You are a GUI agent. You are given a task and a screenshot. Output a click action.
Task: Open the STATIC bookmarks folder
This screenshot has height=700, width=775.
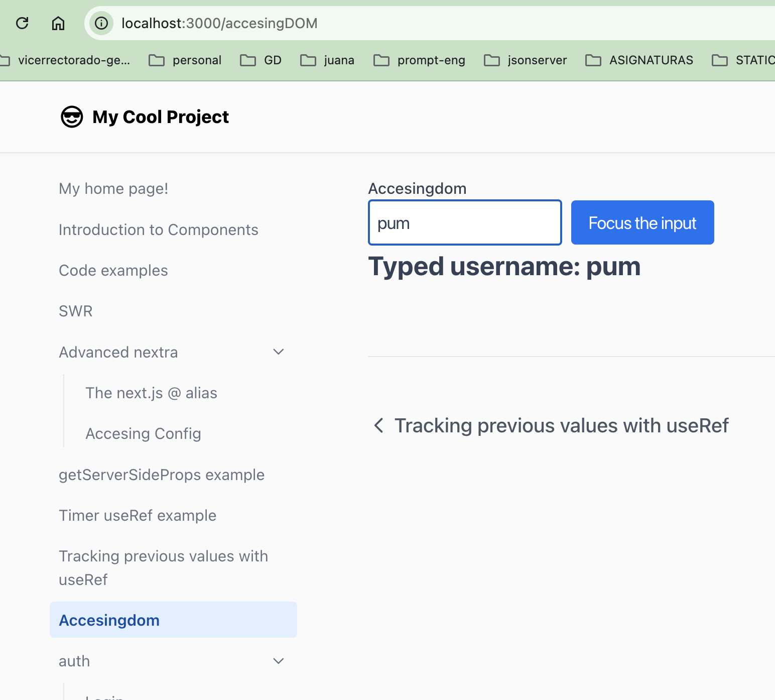click(x=743, y=60)
